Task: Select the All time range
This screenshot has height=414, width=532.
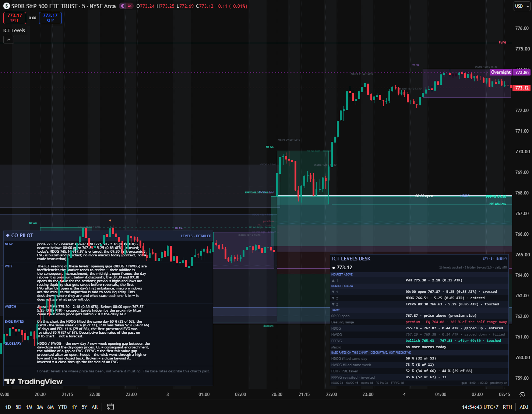Action: tap(95, 407)
